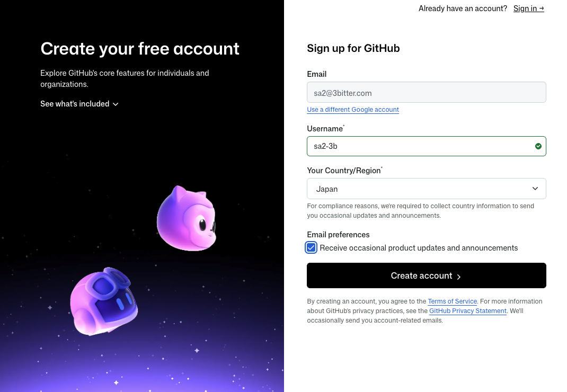
Task: Click the Receive occasional product updates label
Action: click(419, 248)
